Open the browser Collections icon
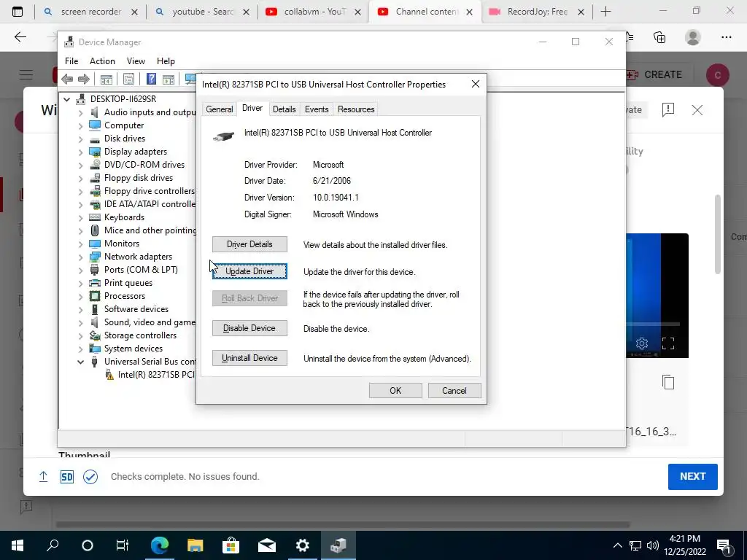This screenshot has height=560, width=747. tap(659, 37)
